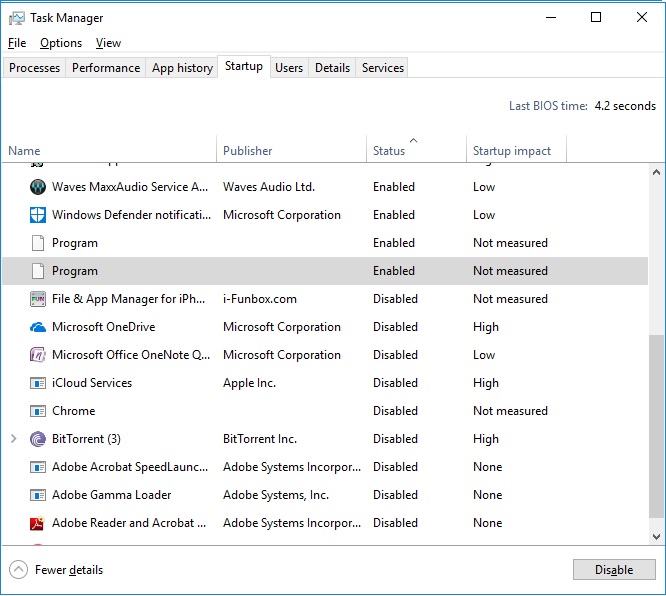Click i-Funbox.com publisher cell
The height and width of the screenshot is (596, 666).
[260, 299]
